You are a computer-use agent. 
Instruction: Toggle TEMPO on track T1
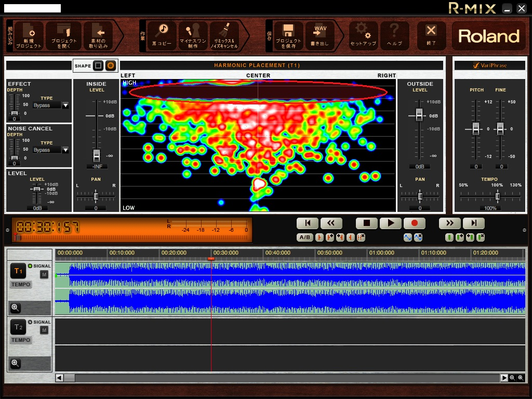pos(21,284)
